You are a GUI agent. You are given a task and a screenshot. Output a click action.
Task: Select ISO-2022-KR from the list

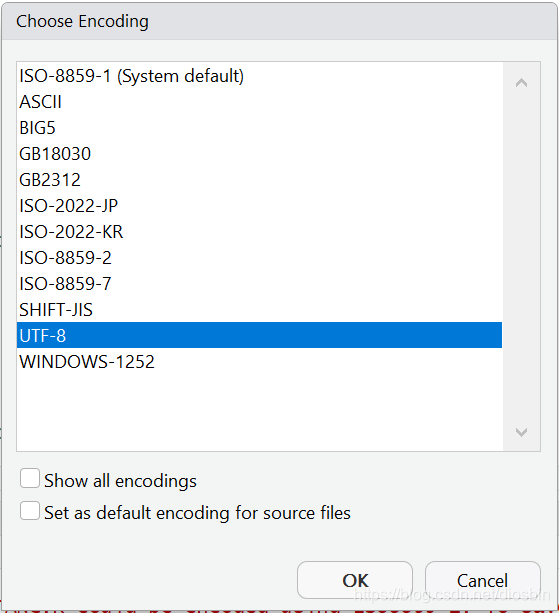click(x=260, y=231)
